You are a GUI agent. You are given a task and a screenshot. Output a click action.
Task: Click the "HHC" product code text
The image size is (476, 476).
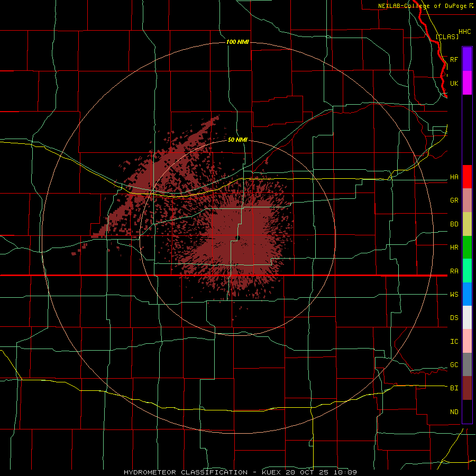[x=464, y=32]
